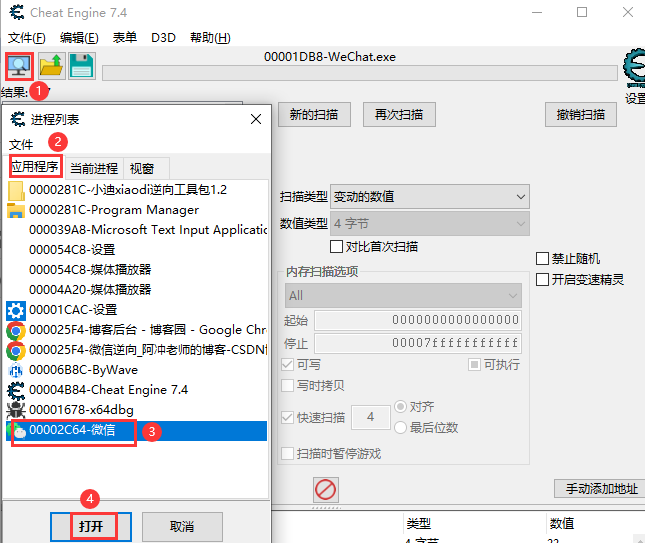This screenshot has width=645, height=543.
Task: Click the red no-entry clear icon
Action: [326, 490]
